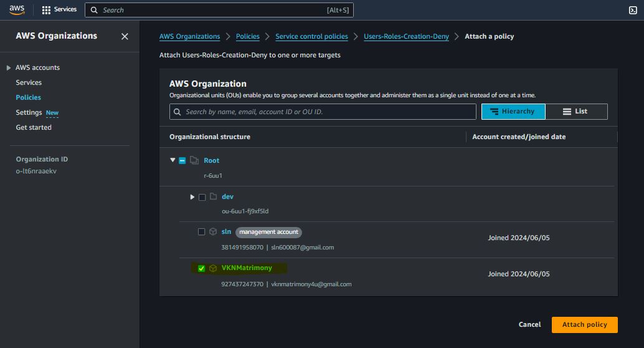644x348 pixels.
Task: Toggle the Root checkbox
Action: point(182,161)
